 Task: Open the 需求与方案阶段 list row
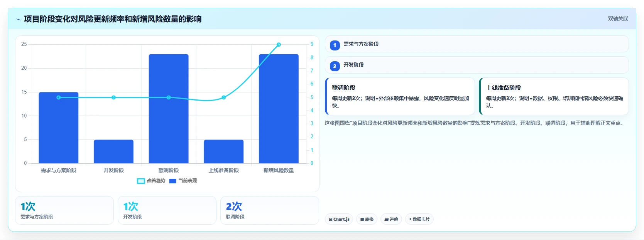pos(477,44)
